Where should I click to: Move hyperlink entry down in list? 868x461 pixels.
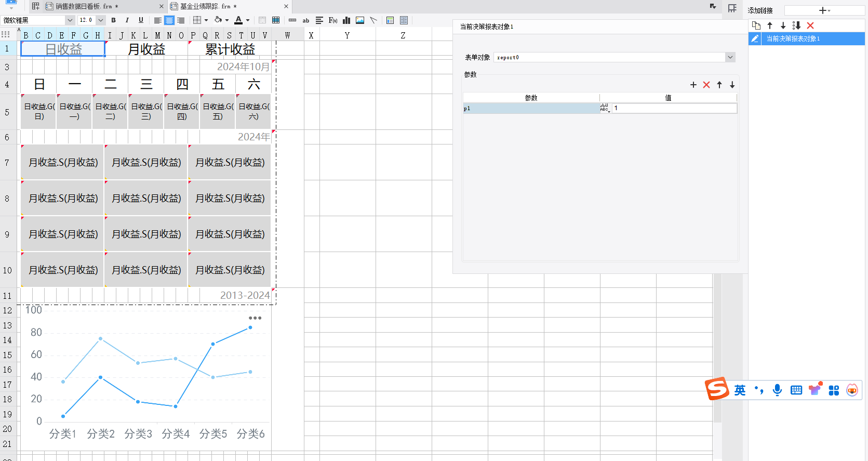click(x=783, y=25)
